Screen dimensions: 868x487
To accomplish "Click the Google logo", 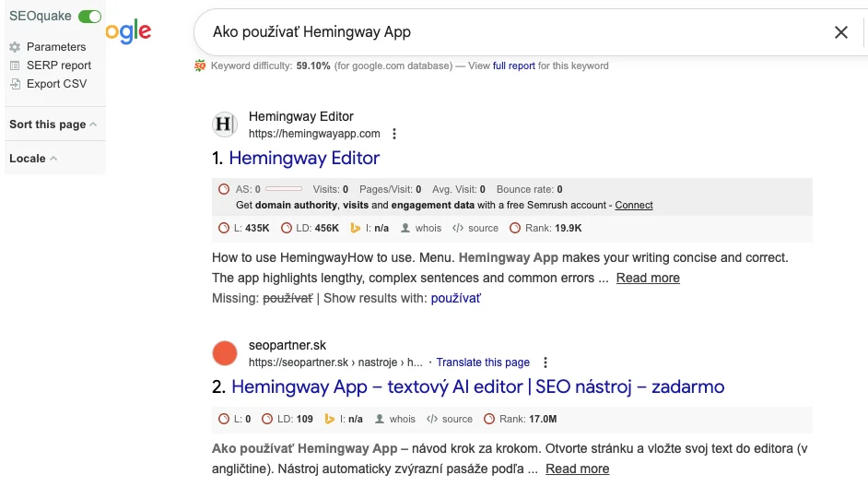I will point(129,32).
